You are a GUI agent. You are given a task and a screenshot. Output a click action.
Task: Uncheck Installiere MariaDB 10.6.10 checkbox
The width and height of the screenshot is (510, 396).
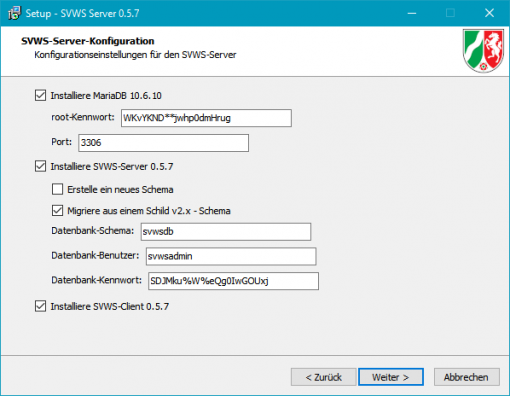click(40, 95)
